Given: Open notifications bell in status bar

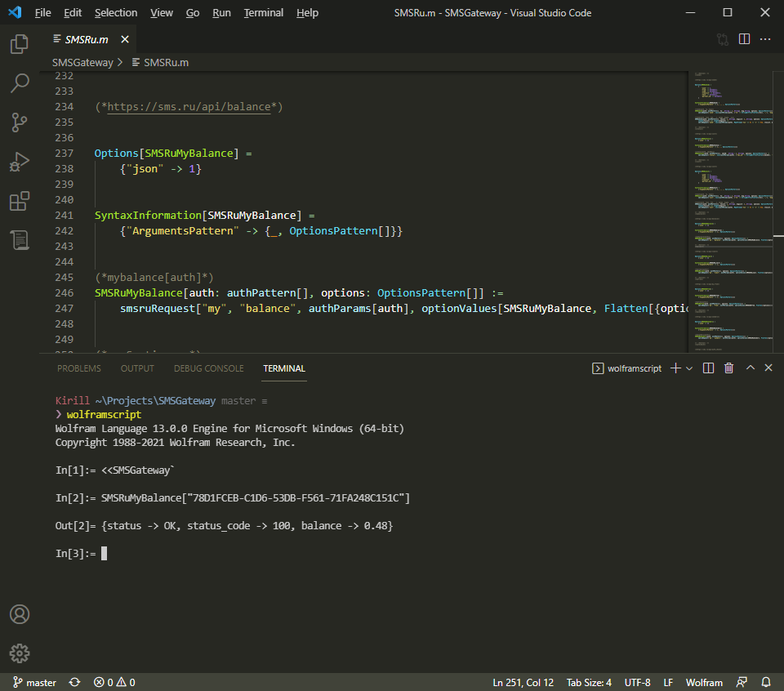Looking at the screenshot, I should point(766,683).
